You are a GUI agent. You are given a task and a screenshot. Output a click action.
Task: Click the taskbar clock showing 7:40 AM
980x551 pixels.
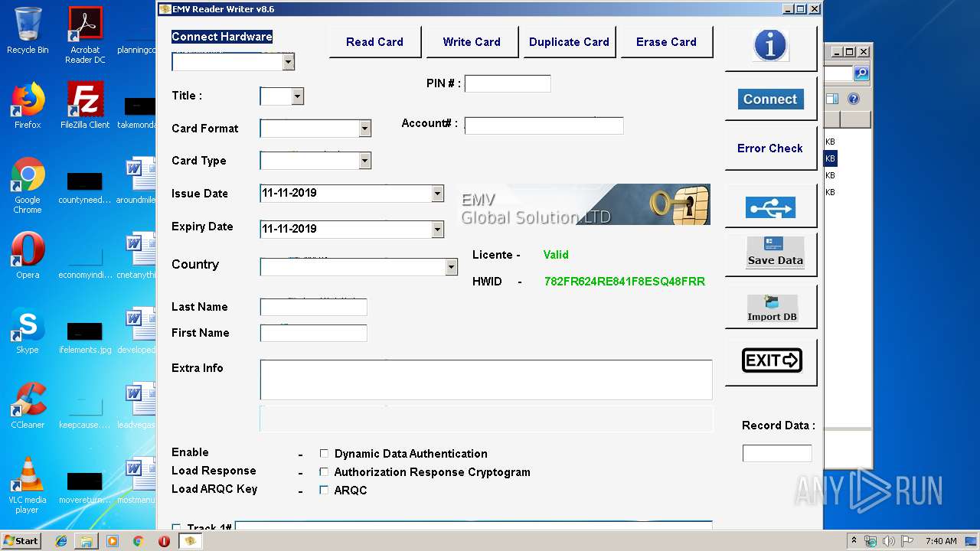click(941, 541)
